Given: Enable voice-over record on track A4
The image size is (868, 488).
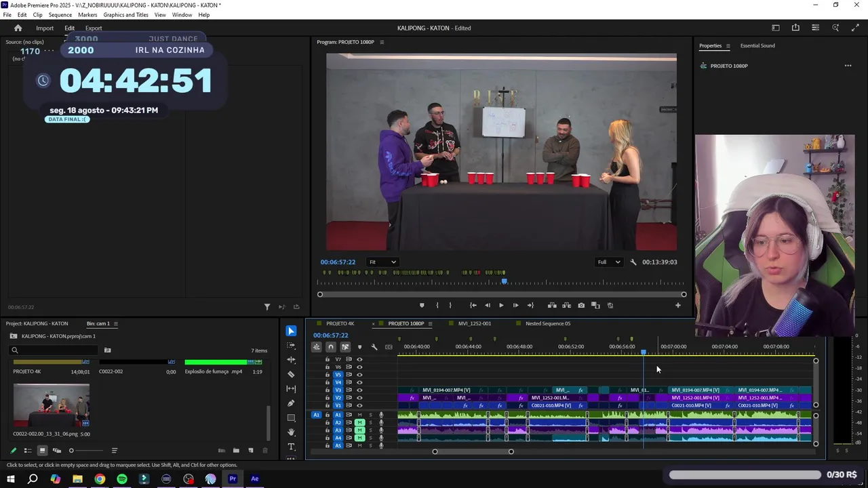Looking at the screenshot, I should point(381,438).
